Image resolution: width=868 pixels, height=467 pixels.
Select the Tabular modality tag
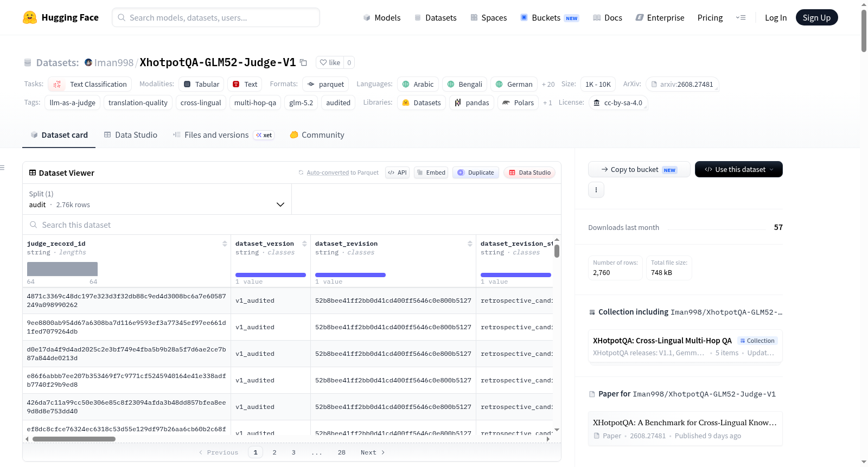click(202, 84)
